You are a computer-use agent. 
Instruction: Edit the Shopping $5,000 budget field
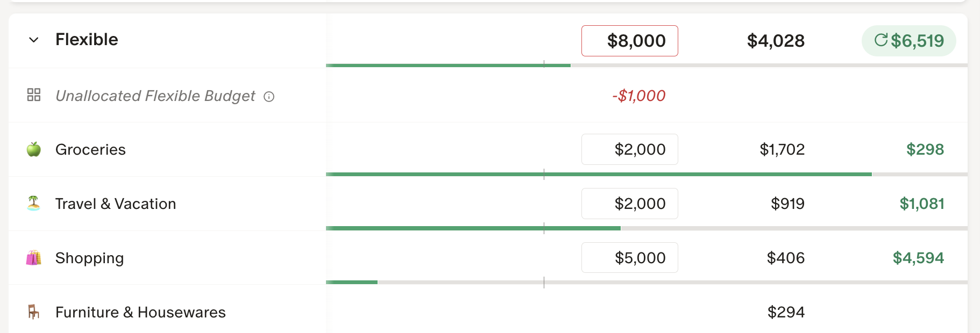[629, 258]
